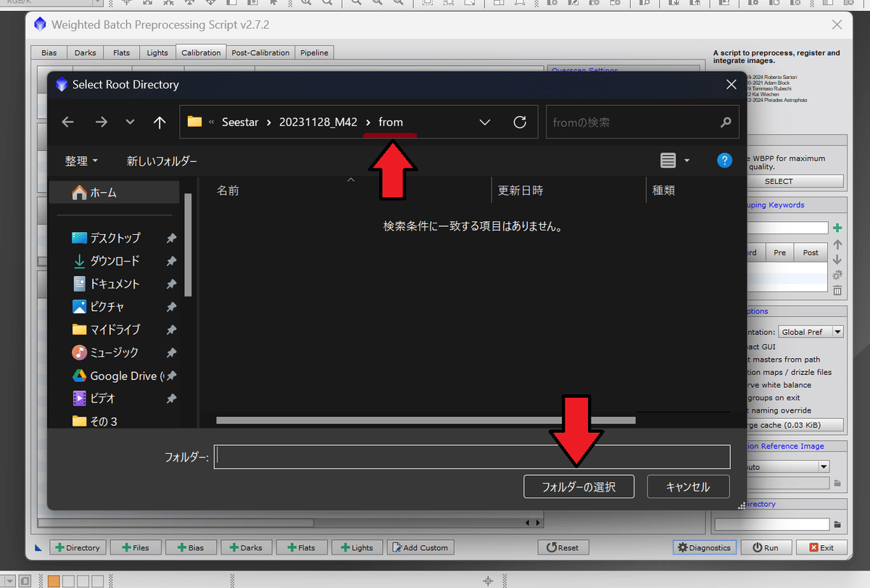This screenshot has height=588, width=870.
Task: Switch to the Darks tab in WBPP
Action: click(86, 52)
